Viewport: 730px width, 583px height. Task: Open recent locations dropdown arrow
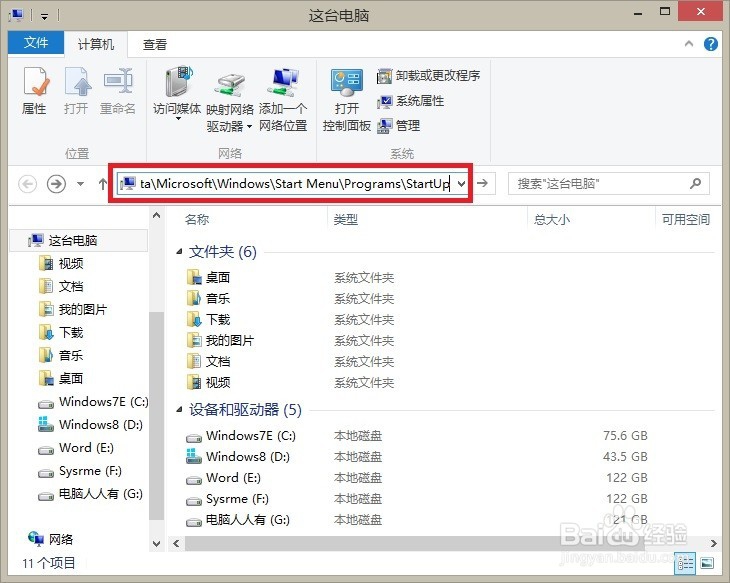click(x=81, y=184)
